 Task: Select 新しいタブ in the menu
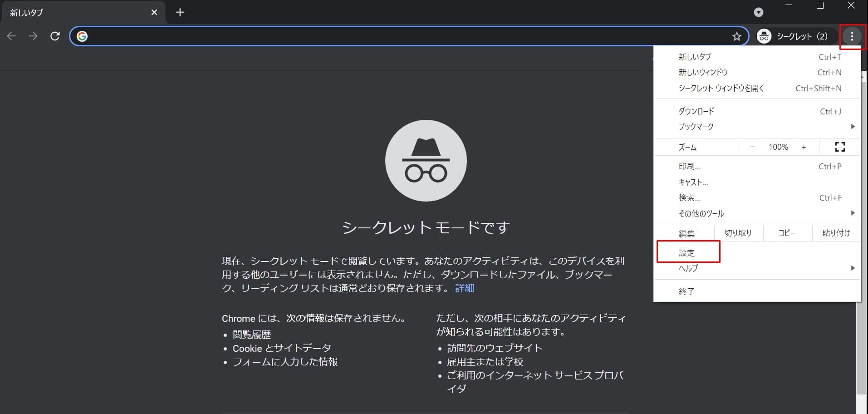[757, 57]
